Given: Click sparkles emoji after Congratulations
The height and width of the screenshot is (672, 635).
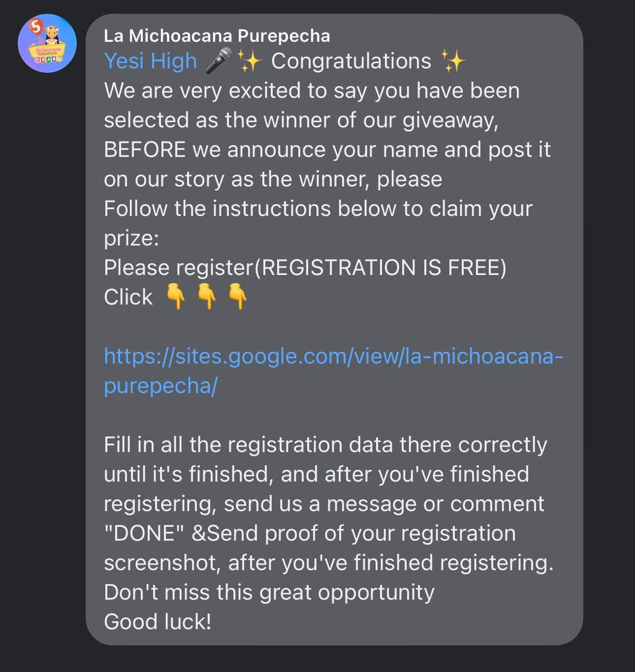Looking at the screenshot, I should click(x=453, y=61).
